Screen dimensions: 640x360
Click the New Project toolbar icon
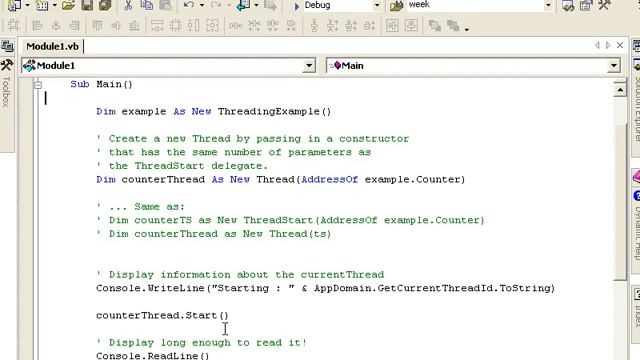pos(15,5)
